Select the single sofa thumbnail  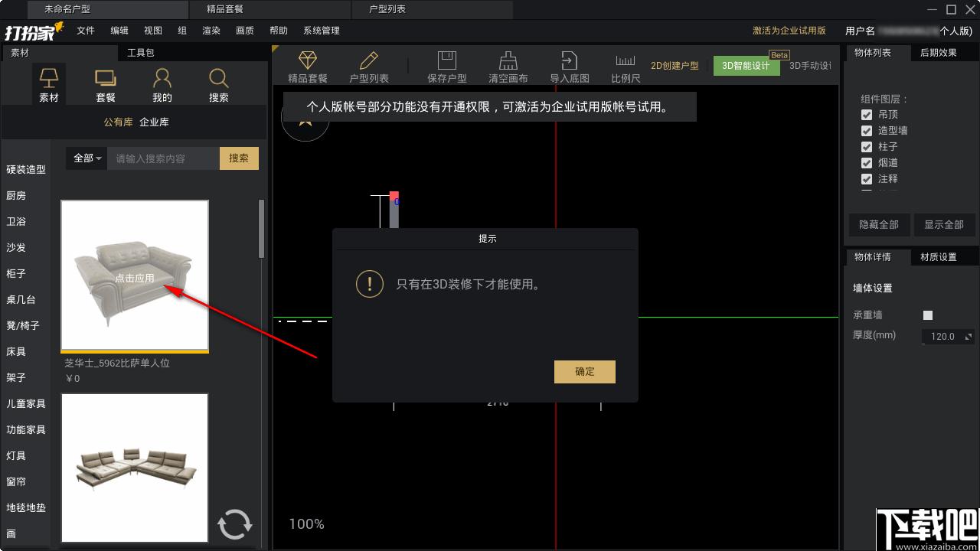tap(135, 275)
